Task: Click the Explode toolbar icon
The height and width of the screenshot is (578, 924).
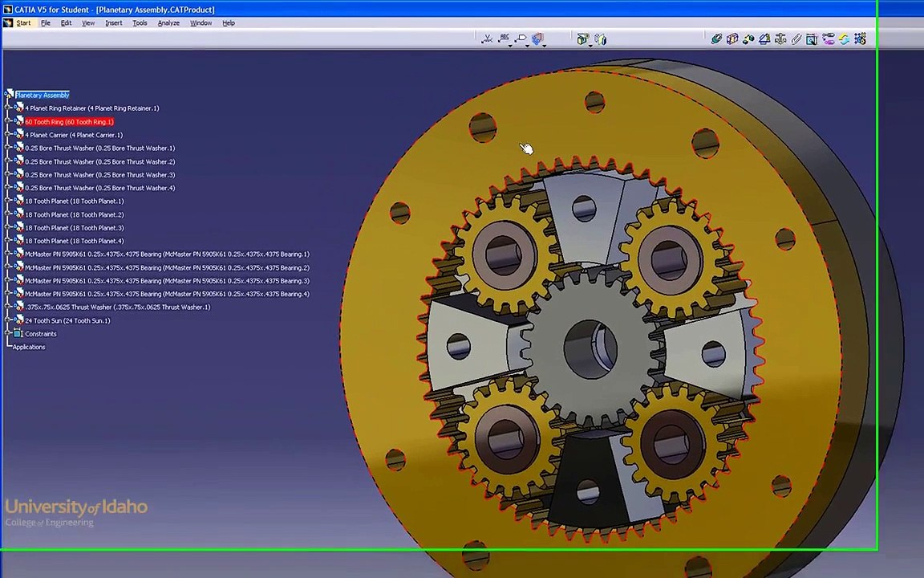Action: pos(600,39)
